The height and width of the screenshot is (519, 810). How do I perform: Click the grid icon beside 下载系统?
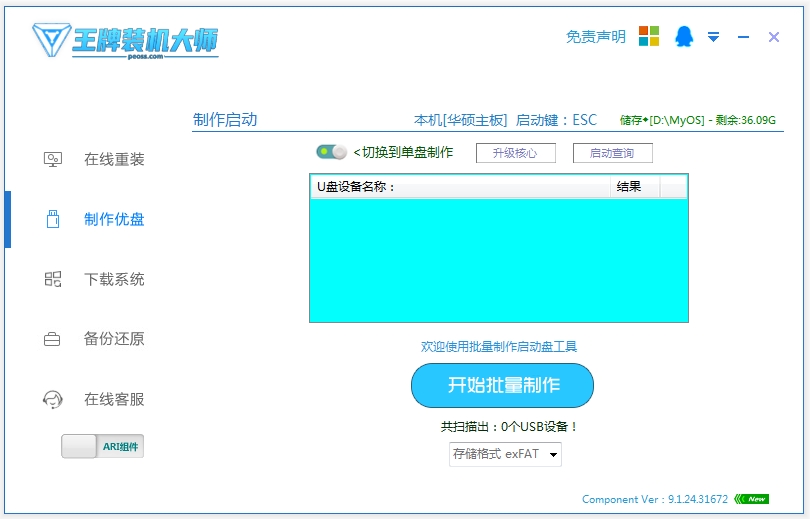tap(53, 279)
